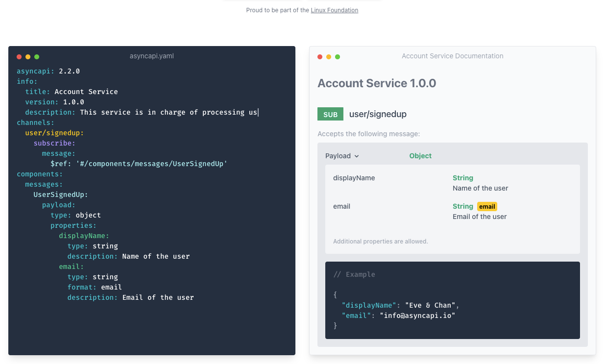Screen dimensions: 605x364
Task: Click yellow dot in Account Service Documentation window
Action: [329, 57]
